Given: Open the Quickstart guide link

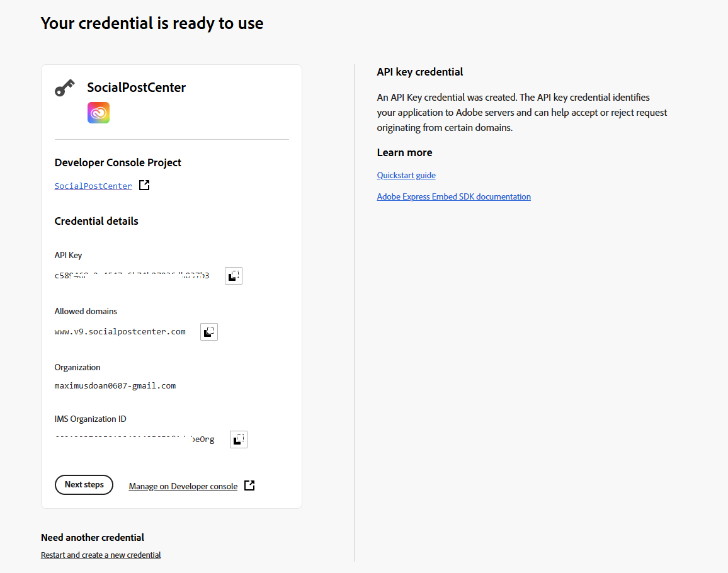Looking at the screenshot, I should pos(406,175).
